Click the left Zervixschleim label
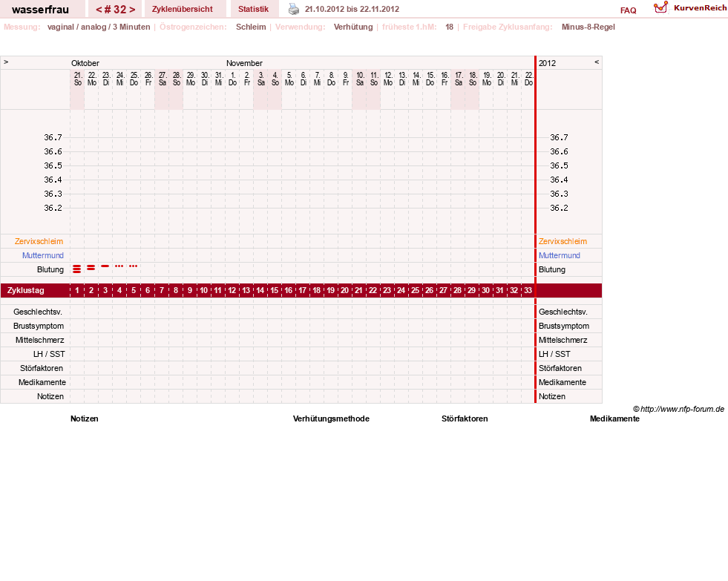This screenshot has height=581, width=728. (39, 241)
